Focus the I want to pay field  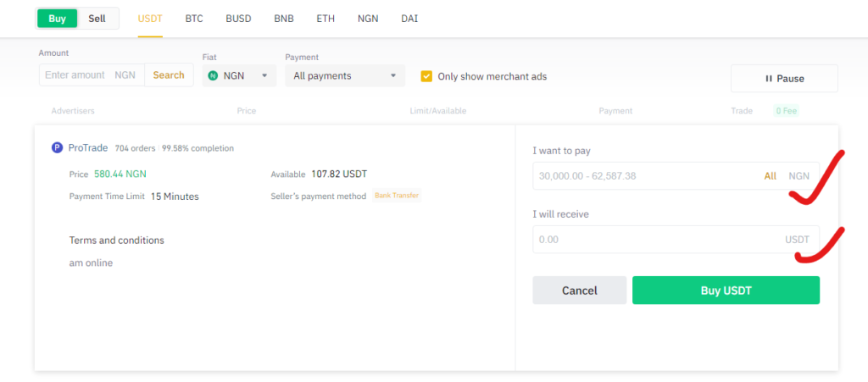coord(676,176)
